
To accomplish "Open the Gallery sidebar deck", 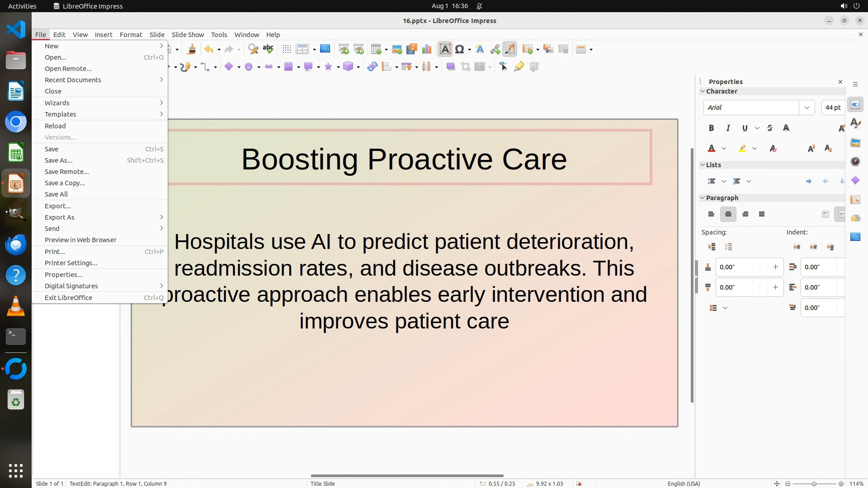I will click(855, 143).
